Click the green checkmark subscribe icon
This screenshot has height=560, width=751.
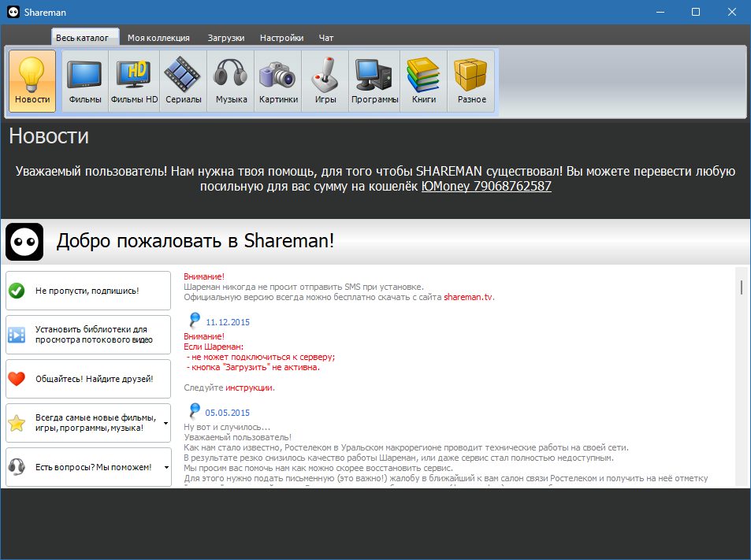pyautogui.click(x=17, y=291)
